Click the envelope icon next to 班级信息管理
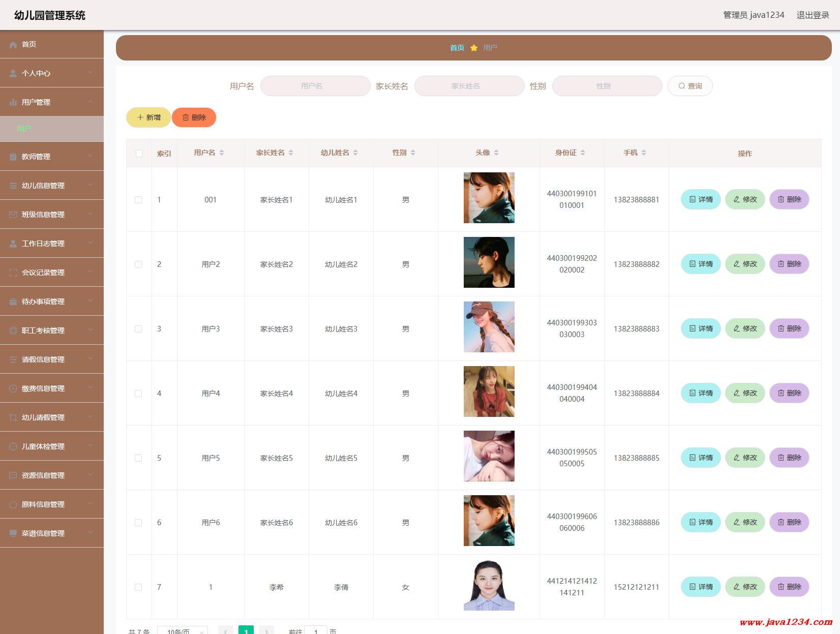This screenshot has width=840, height=634. pos(13,215)
